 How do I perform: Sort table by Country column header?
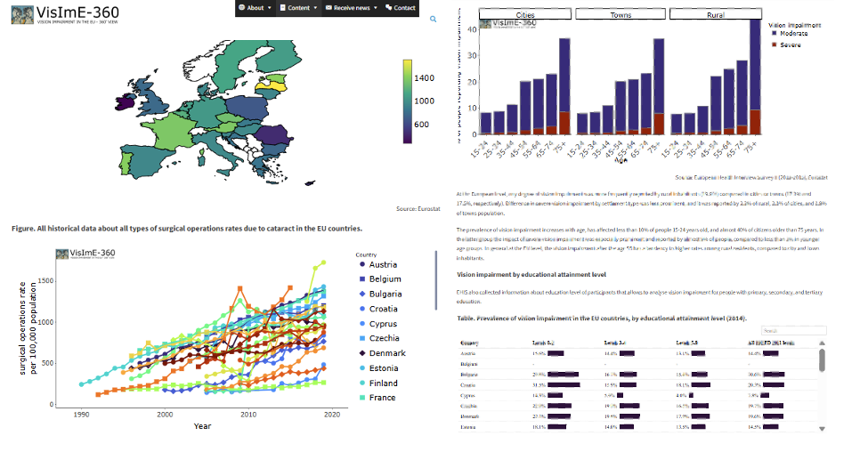tap(472, 343)
